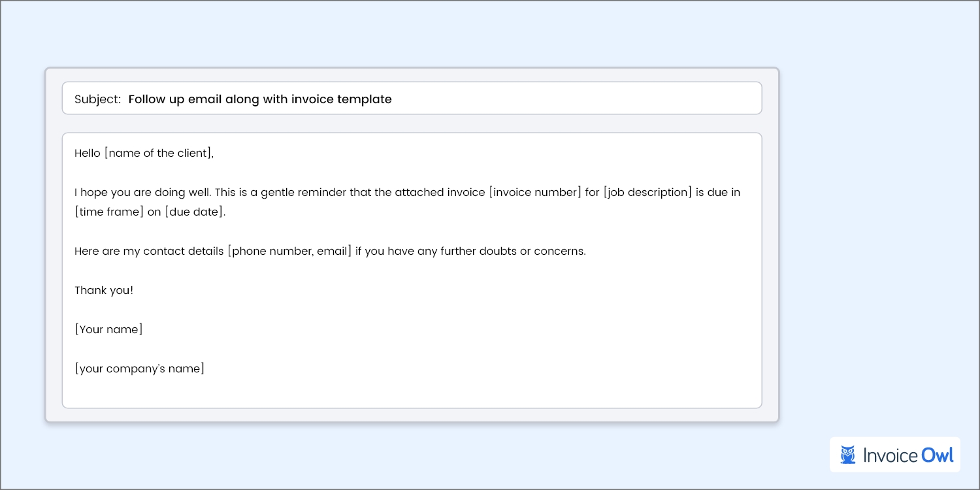Click the empty right side of Subject field
The image size is (980, 490).
[588, 99]
